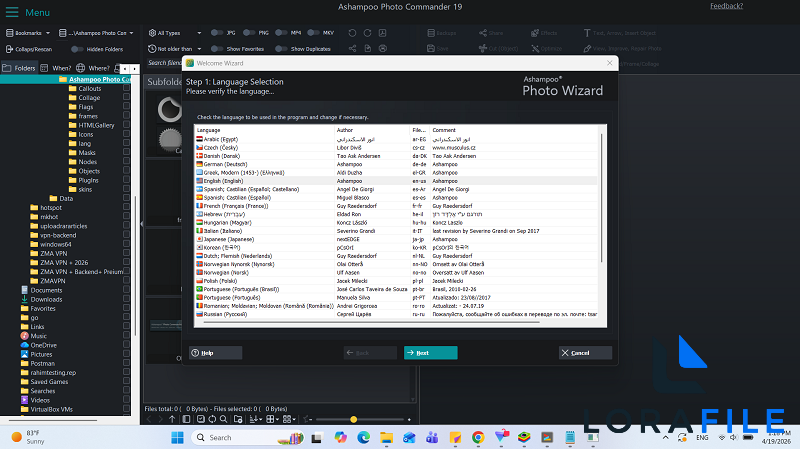Click the folder search icon in bottom bar
Image resolution: width=800 pixels, height=449 pixels.
(238, 419)
